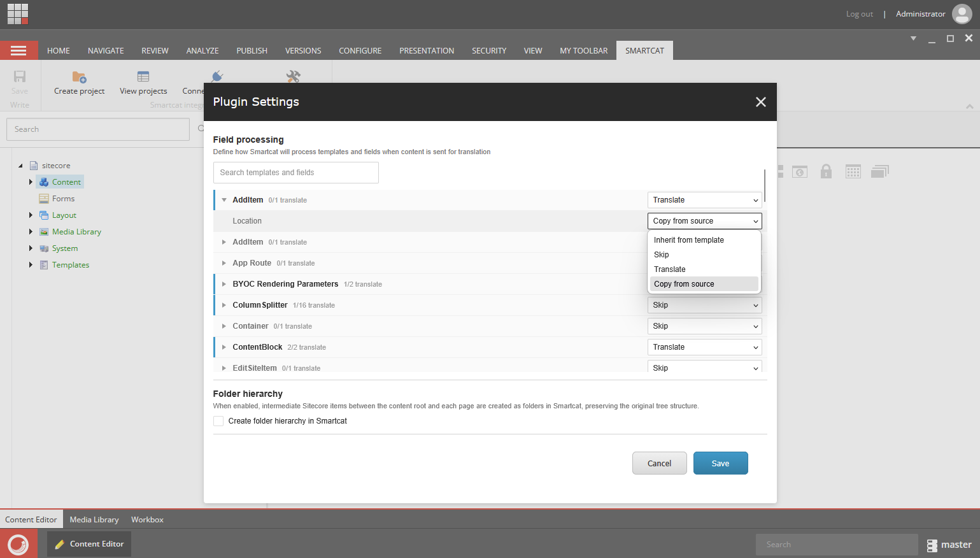Collapse the ribbon using the chevron
Viewport: 980px width, 558px height.
970,106
